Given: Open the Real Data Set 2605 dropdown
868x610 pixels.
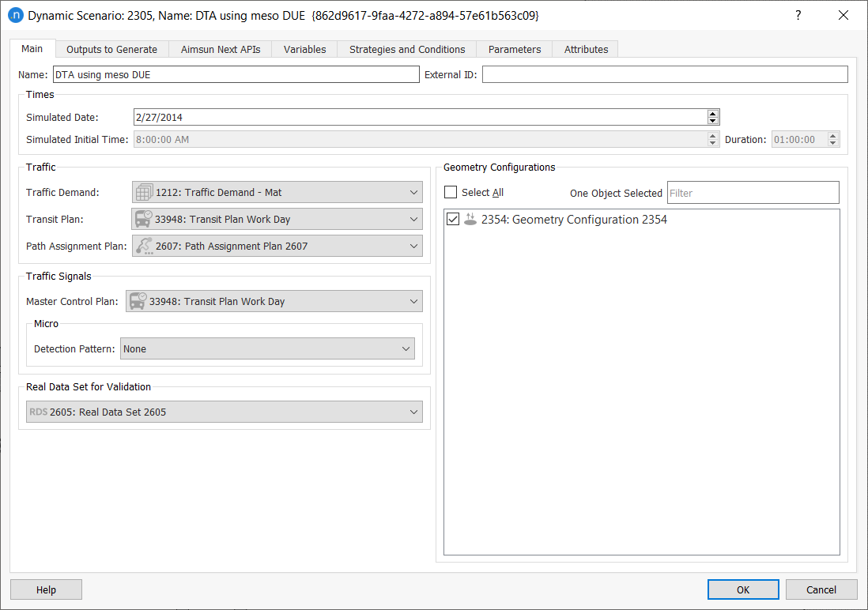Looking at the screenshot, I should [413, 412].
